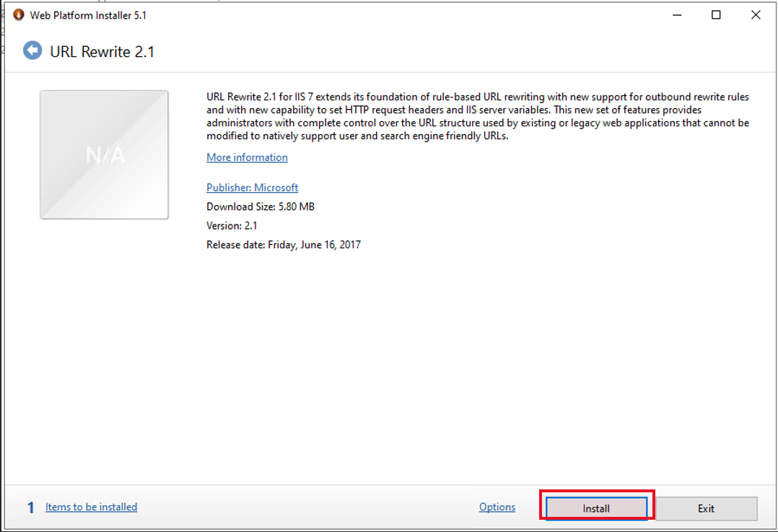Click the items count number 1

tap(30, 507)
